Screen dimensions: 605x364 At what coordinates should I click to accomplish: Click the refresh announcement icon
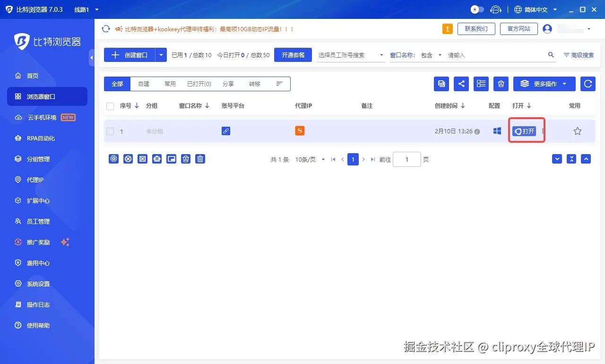pos(106,29)
